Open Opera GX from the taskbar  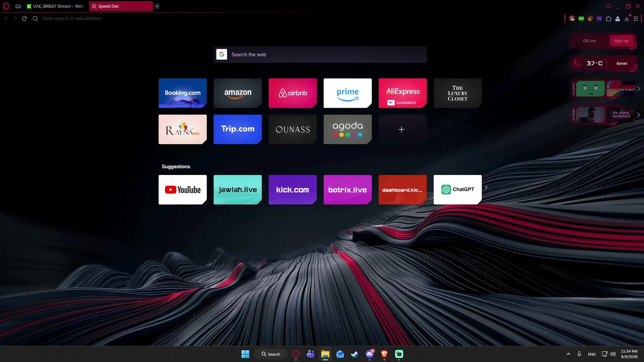click(x=296, y=354)
